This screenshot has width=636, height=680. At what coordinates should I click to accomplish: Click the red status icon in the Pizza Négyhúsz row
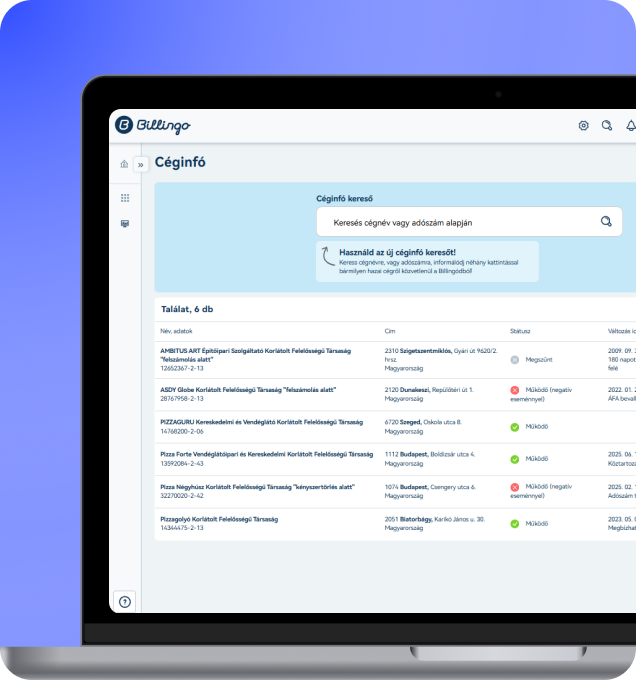(x=515, y=487)
